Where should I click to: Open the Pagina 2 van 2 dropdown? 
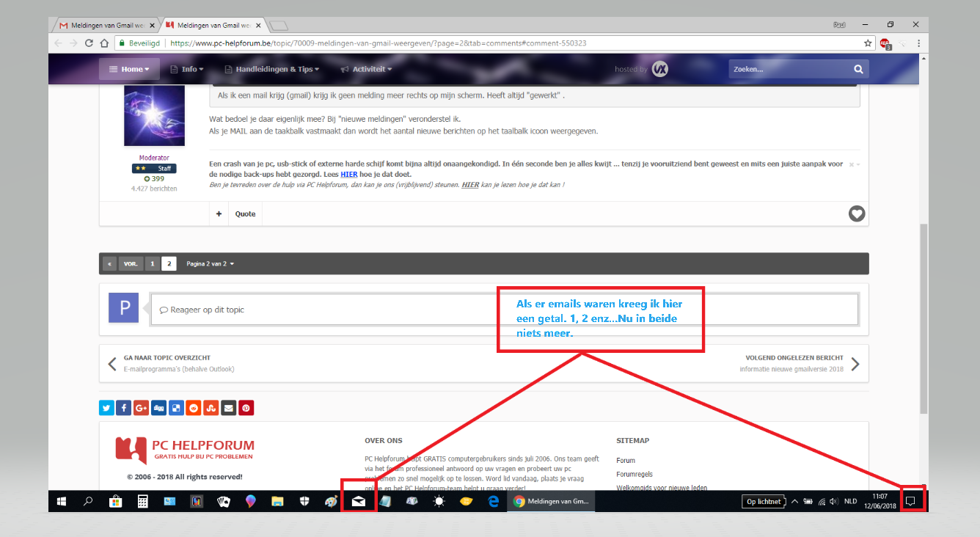[211, 263]
